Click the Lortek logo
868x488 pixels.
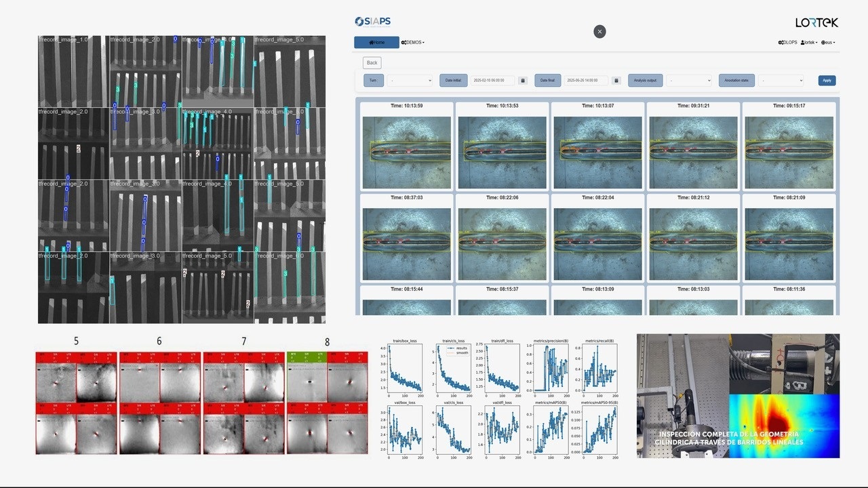click(816, 22)
